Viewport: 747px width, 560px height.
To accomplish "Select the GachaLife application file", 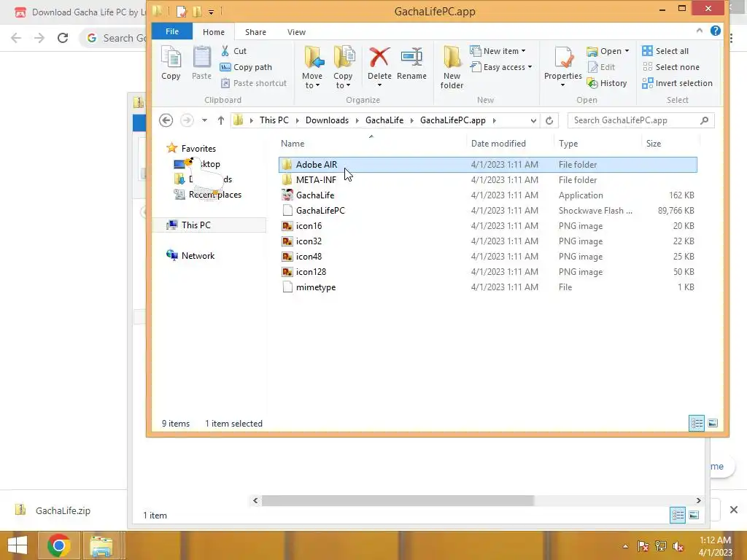I will 487,195.
